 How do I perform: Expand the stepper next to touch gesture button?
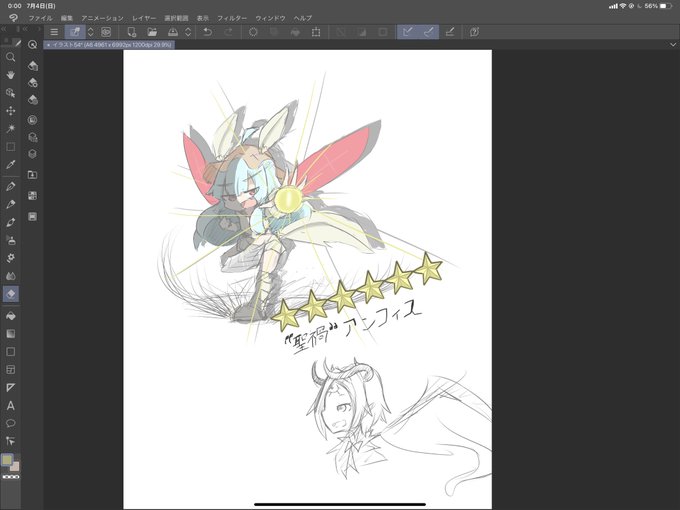pos(91,32)
